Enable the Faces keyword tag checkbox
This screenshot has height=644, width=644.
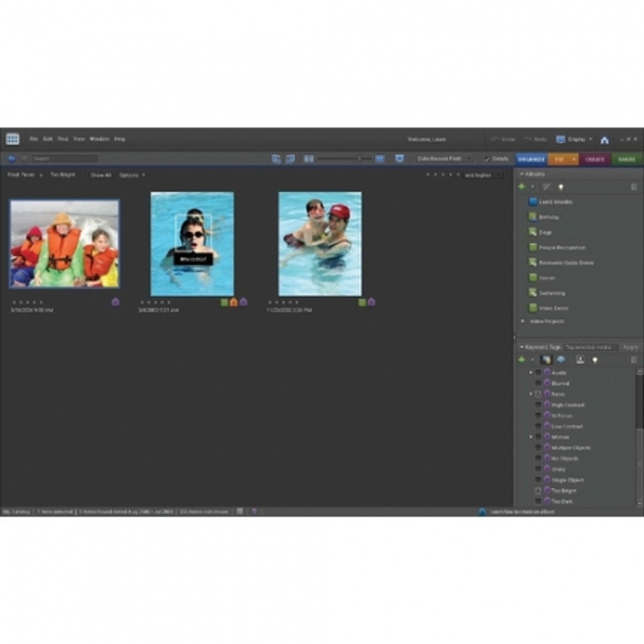539,394
